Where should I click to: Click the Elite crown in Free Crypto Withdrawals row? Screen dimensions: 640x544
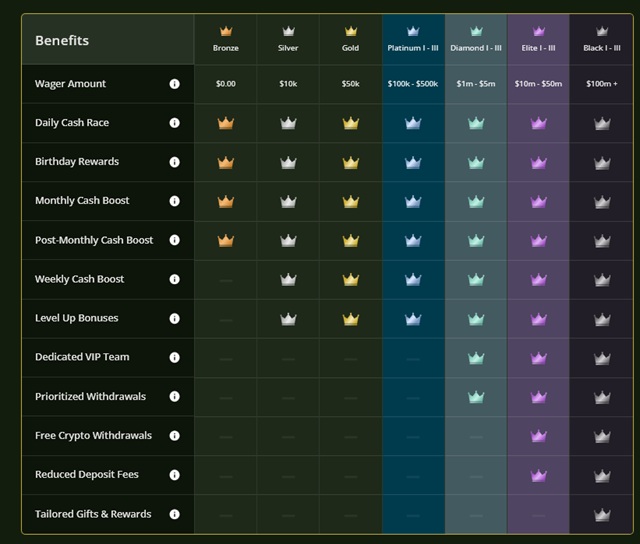539,436
